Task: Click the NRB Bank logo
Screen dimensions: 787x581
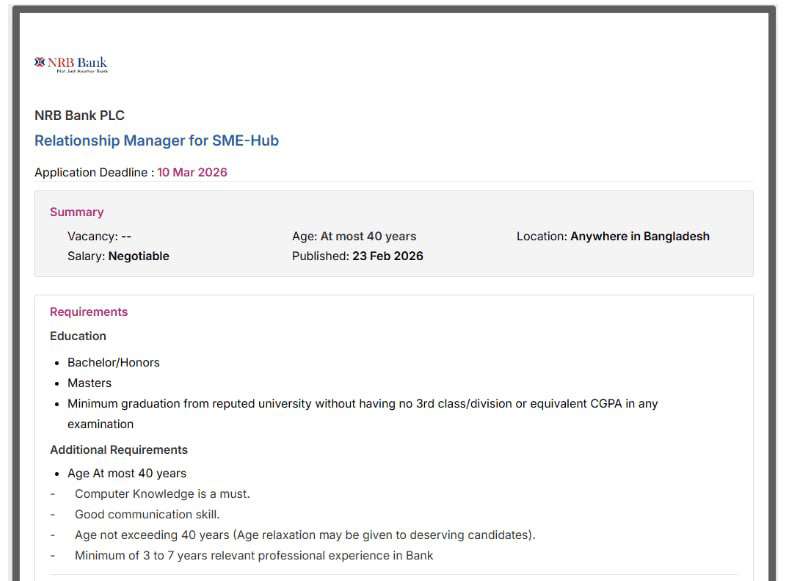Action: [71, 65]
